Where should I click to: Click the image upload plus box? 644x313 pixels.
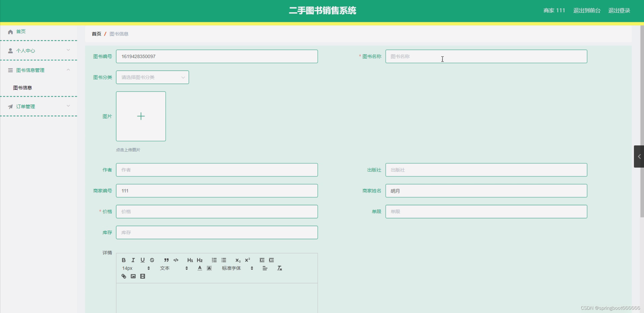click(x=141, y=116)
